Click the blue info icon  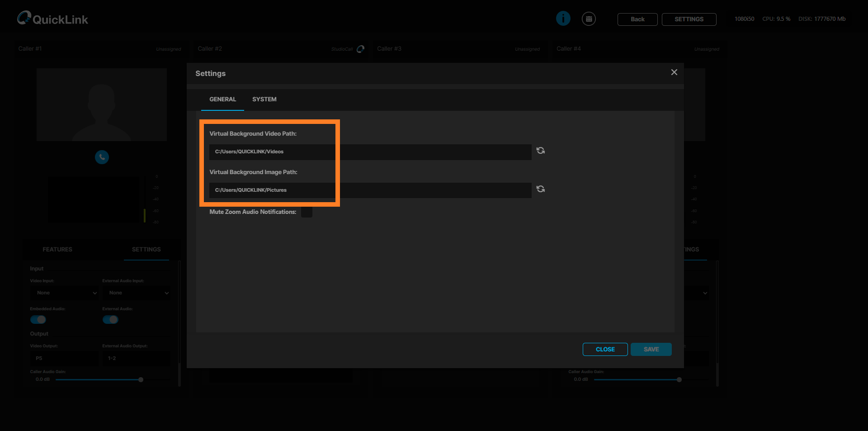coord(563,19)
